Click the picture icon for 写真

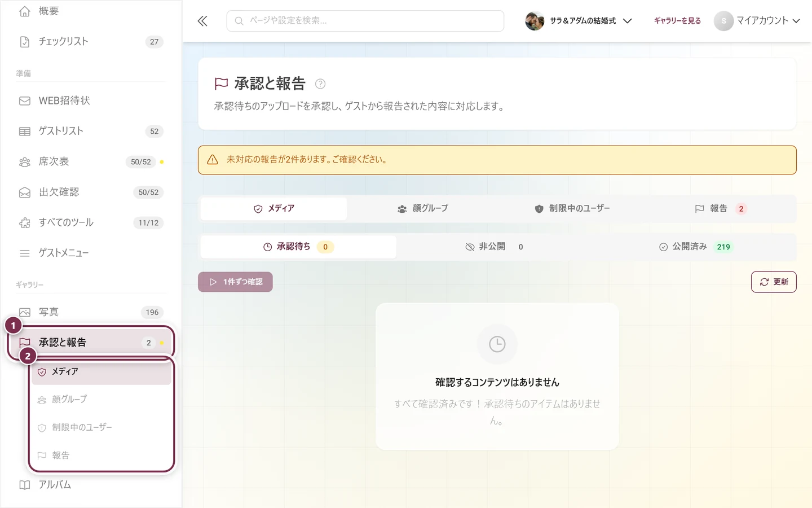click(x=25, y=312)
